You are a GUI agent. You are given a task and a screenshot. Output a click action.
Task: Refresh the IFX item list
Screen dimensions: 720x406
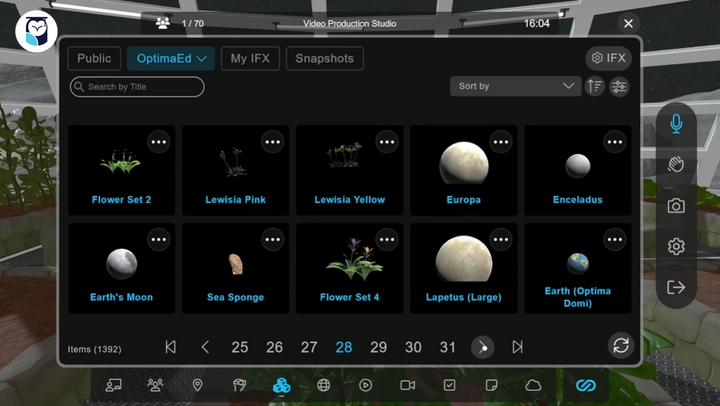pos(621,346)
